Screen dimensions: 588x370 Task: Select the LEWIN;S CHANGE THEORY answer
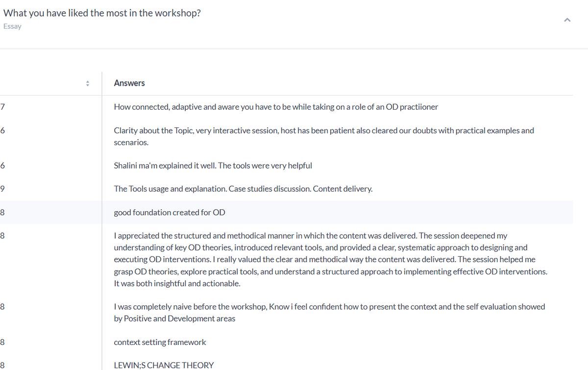[x=164, y=365]
